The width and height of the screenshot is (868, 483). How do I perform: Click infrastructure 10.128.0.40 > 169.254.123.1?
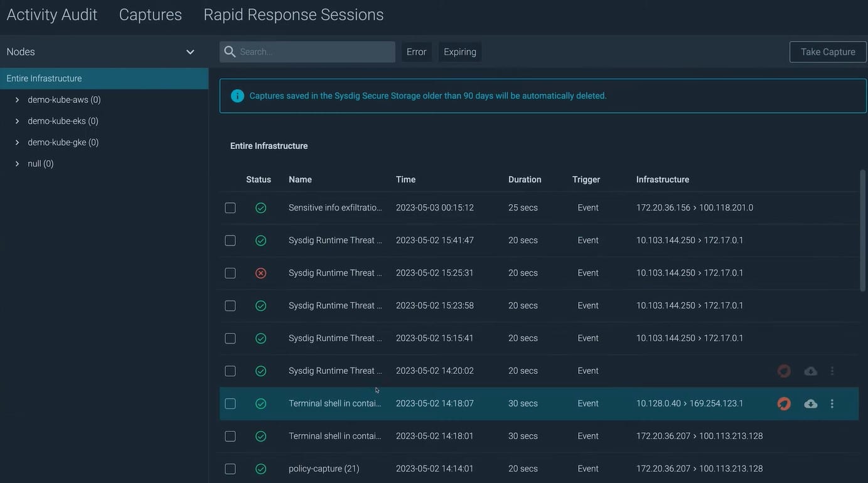coord(690,404)
